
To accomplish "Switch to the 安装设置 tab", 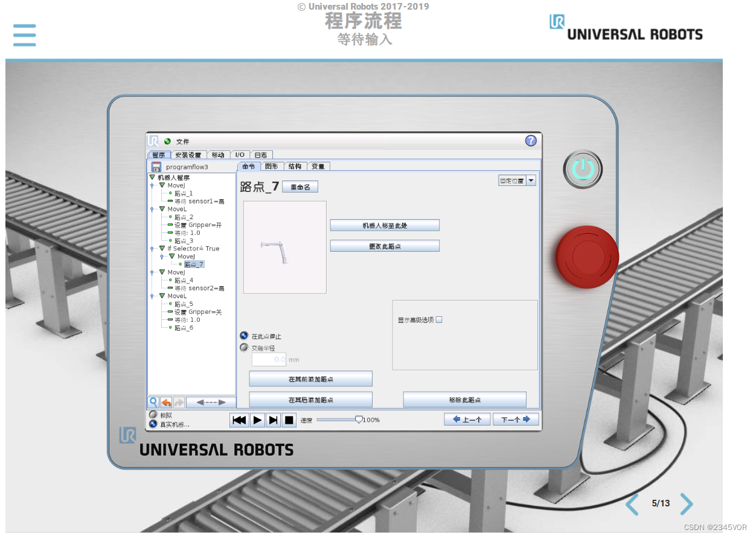I will point(188,155).
